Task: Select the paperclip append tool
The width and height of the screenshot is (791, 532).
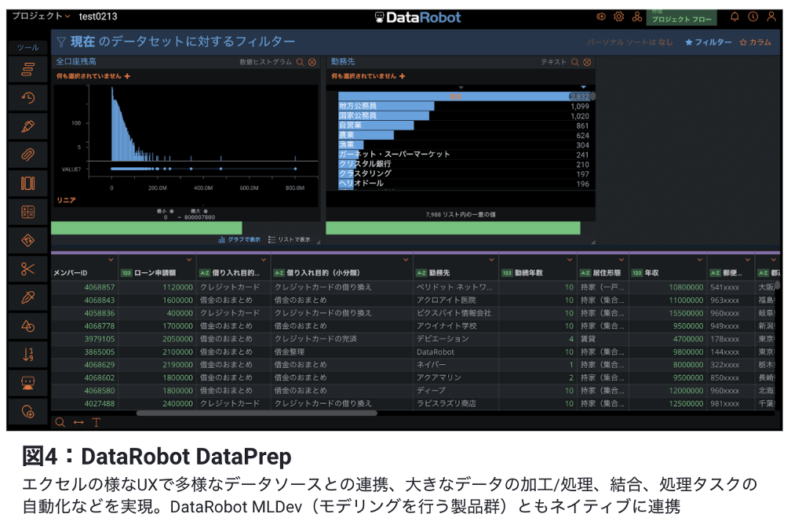Action: point(28,155)
